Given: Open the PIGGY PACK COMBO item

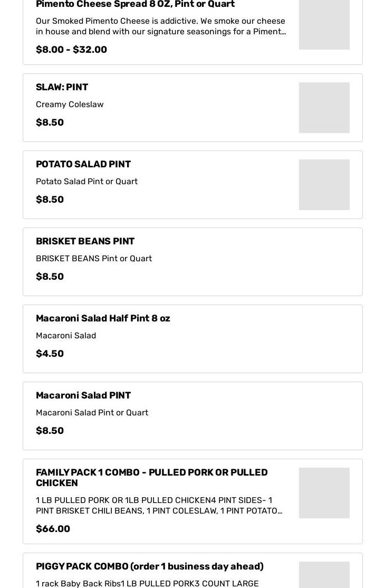Looking at the screenshot, I should click(x=149, y=566).
